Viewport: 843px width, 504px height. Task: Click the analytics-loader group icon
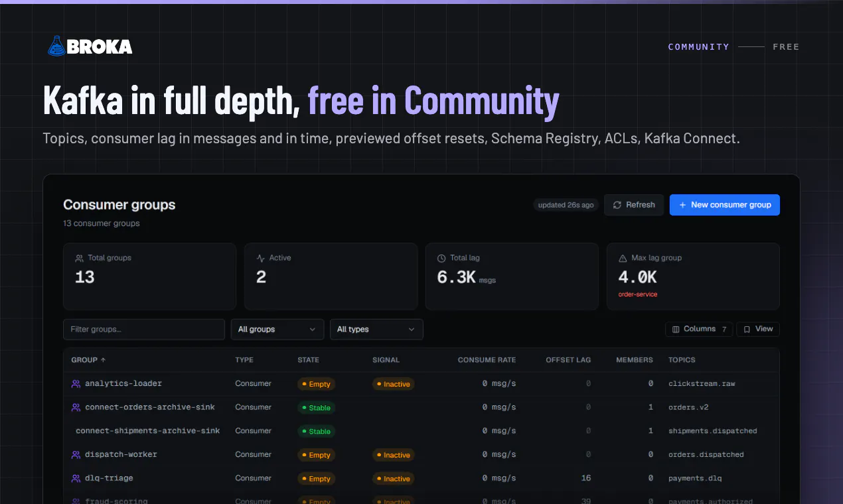[76, 383]
